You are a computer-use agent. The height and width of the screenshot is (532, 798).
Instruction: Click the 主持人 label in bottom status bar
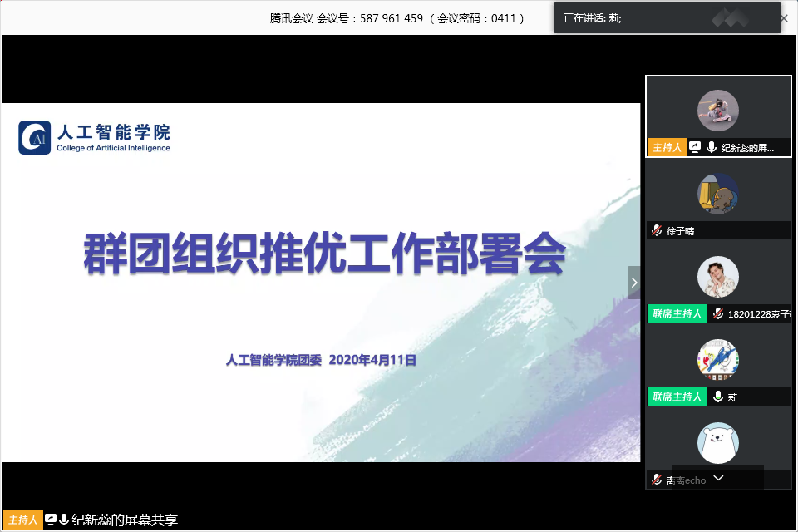(x=22, y=520)
